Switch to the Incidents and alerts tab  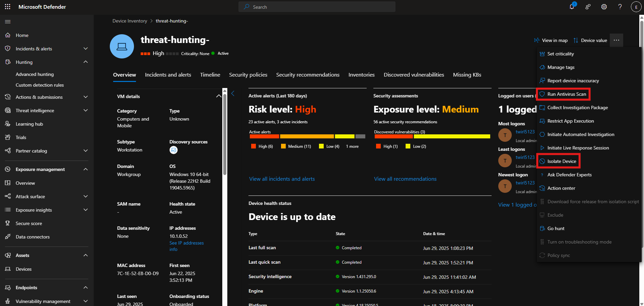(x=168, y=75)
